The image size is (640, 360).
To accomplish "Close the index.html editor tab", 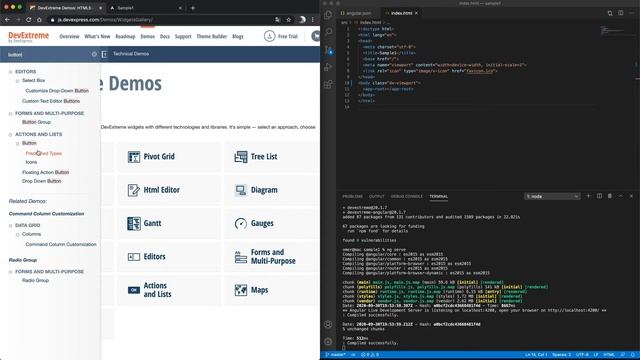I will (416, 13).
